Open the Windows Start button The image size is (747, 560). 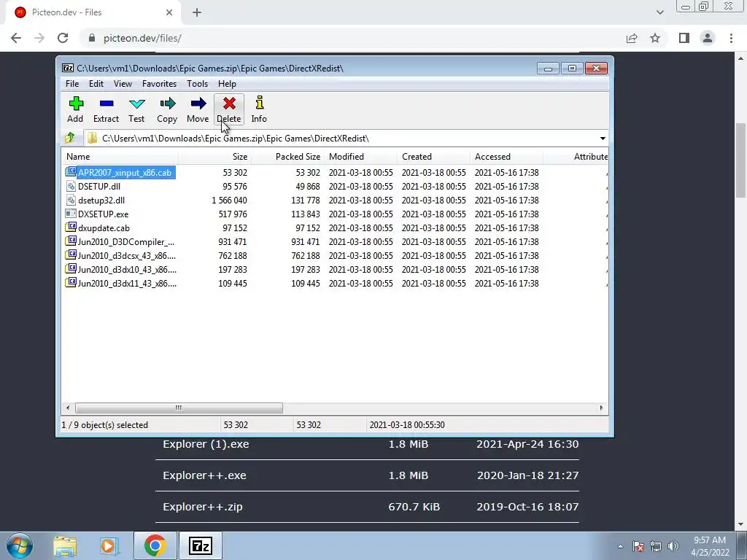(x=20, y=545)
